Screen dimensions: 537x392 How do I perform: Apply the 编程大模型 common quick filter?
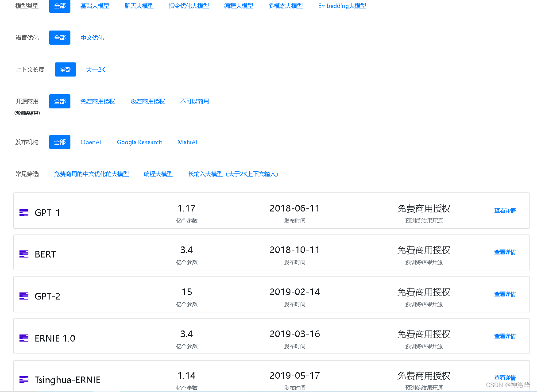coord(158,174)
